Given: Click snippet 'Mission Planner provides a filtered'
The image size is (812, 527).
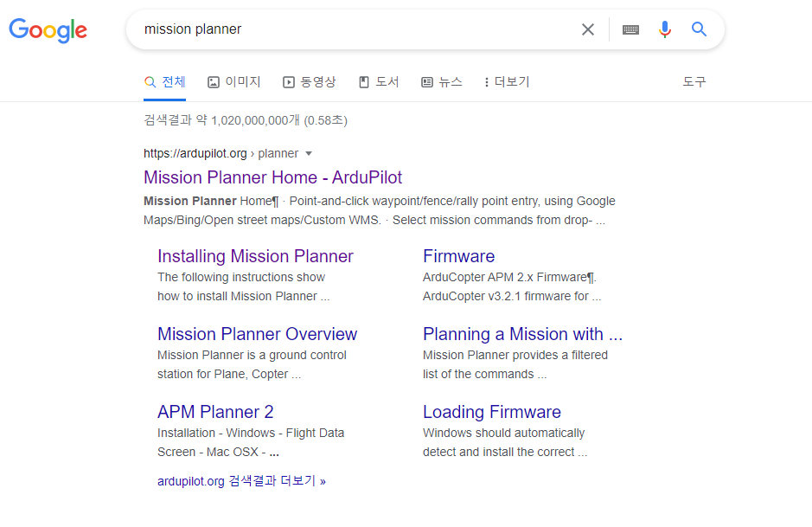Looking at the screenshot, I should pos(515,355).
